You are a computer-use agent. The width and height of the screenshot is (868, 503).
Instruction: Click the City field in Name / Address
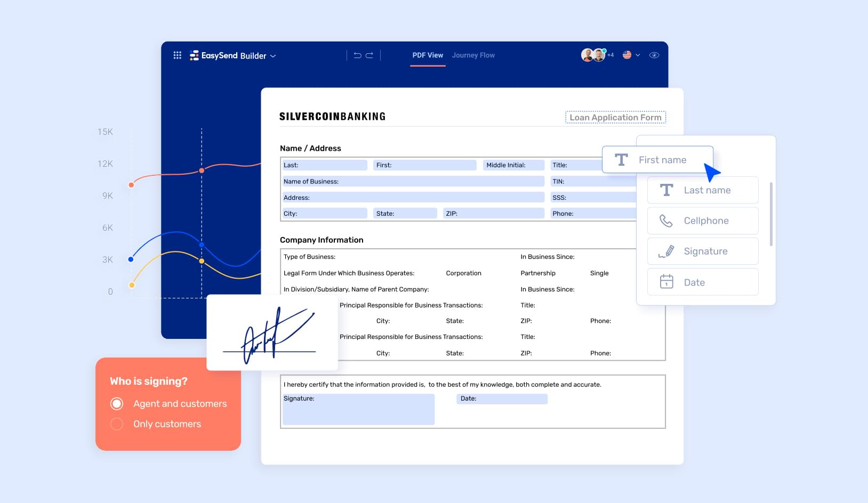click(325, 213)
